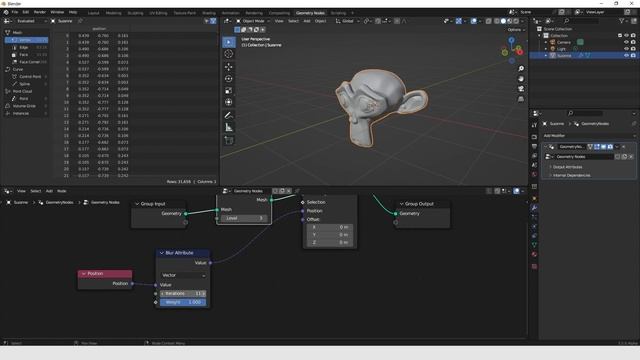This screenshot has width=640, height=360.
Task: Click the viewport pan hand icon
Action: pyautogui.click(x=521, y=79)
